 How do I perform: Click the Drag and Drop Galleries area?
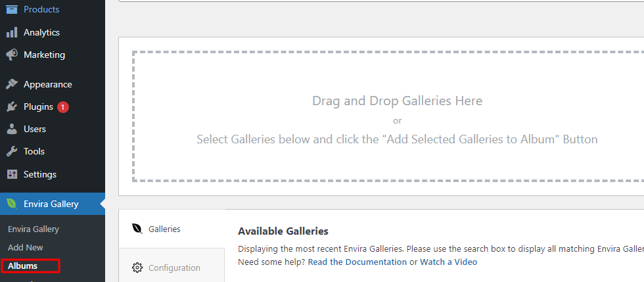tap(397, 116)
